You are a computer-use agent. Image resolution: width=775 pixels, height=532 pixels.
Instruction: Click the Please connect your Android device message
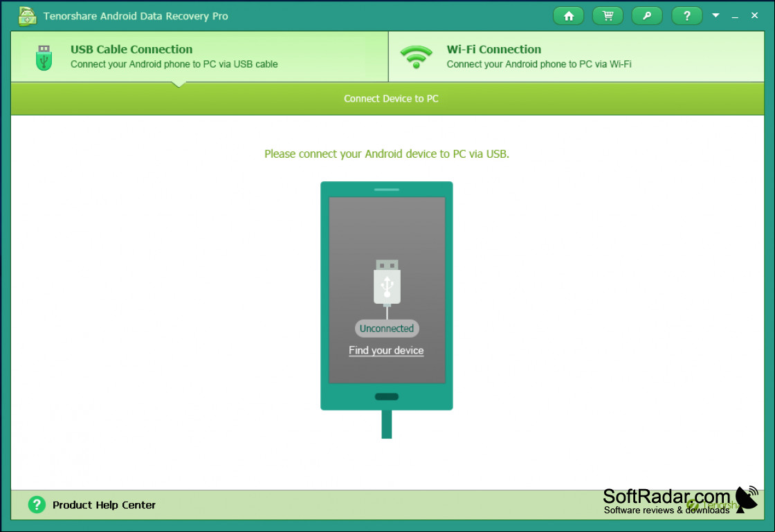387,154
